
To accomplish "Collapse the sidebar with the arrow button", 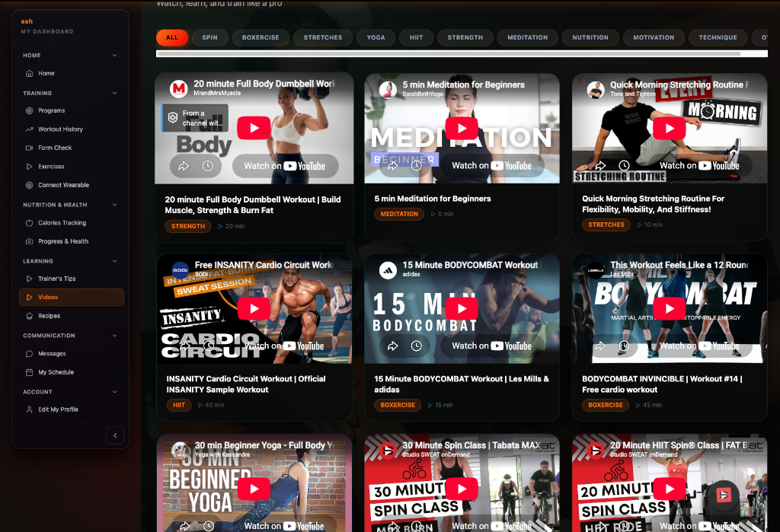I will tap(115, 435).
